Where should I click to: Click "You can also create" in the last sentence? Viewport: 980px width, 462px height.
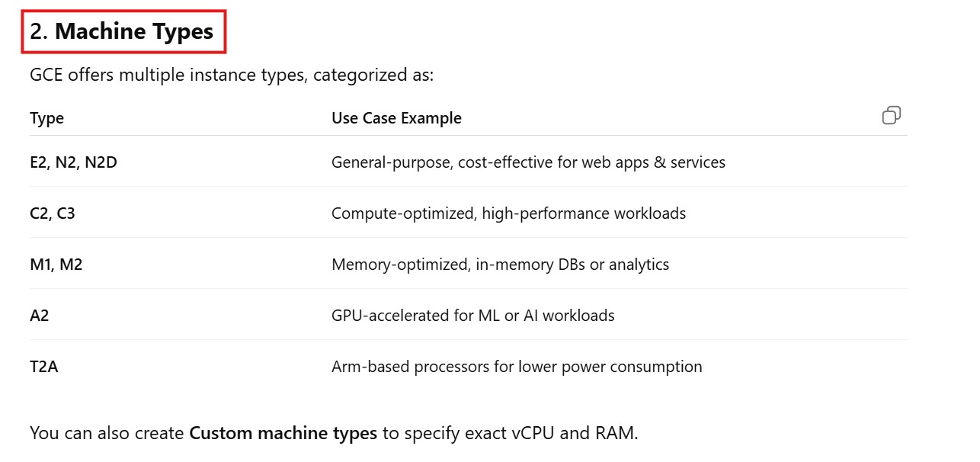click(x=107, y=434)
